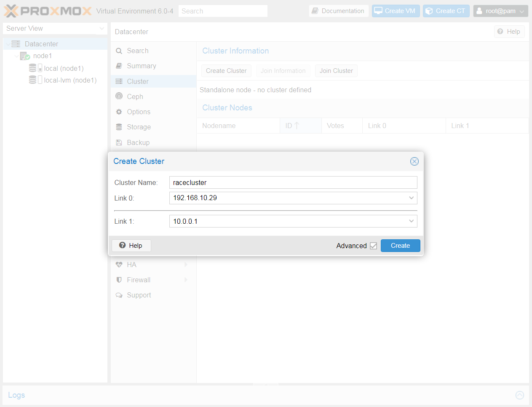
Task: Click the Link 1 column header
Action: tap(487, 126)
